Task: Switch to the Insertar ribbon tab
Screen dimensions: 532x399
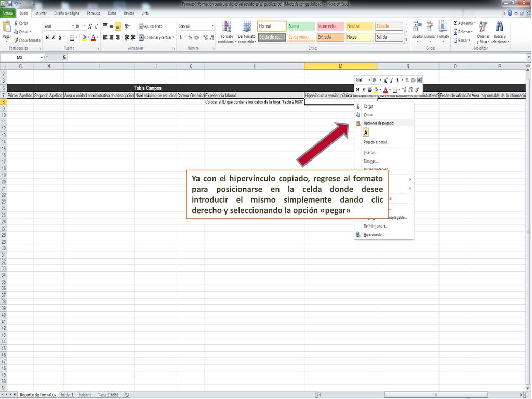Action: [x=41, y=14]
